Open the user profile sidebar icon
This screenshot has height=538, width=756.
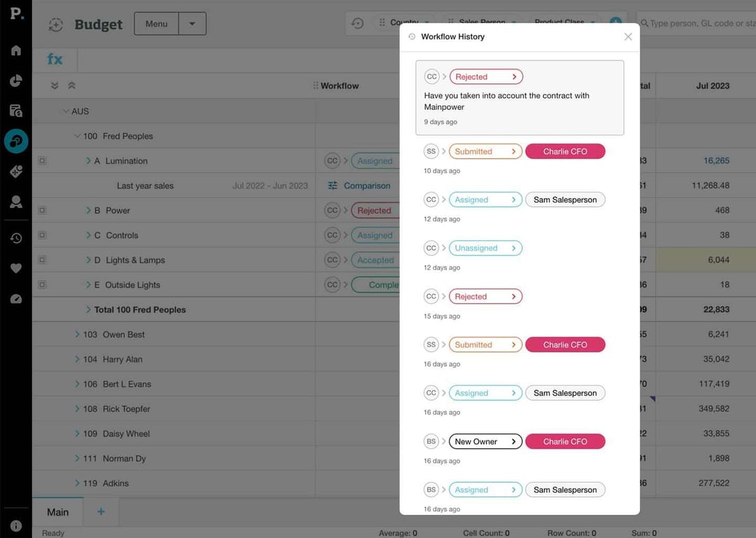coord(16,202)
